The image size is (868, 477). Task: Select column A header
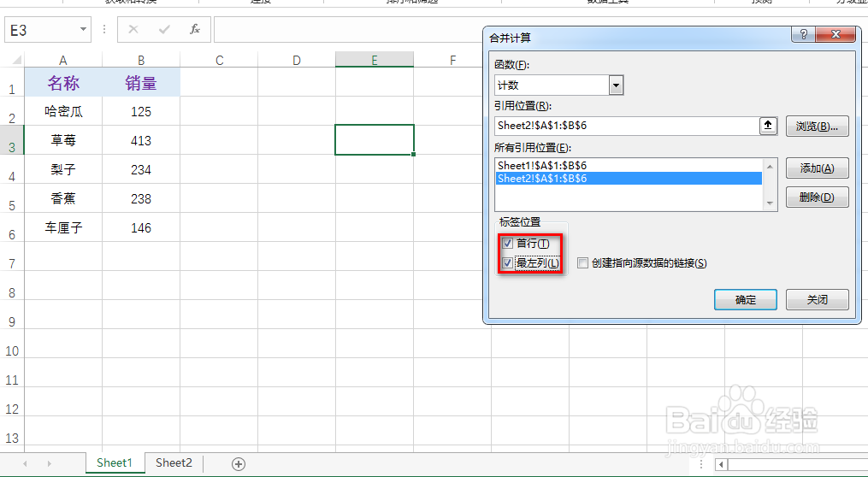pyautogui.click(x=63, y=60)
